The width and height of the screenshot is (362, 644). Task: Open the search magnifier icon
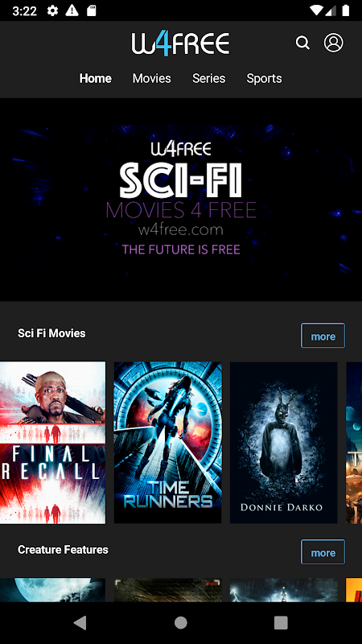pos(302,43)
